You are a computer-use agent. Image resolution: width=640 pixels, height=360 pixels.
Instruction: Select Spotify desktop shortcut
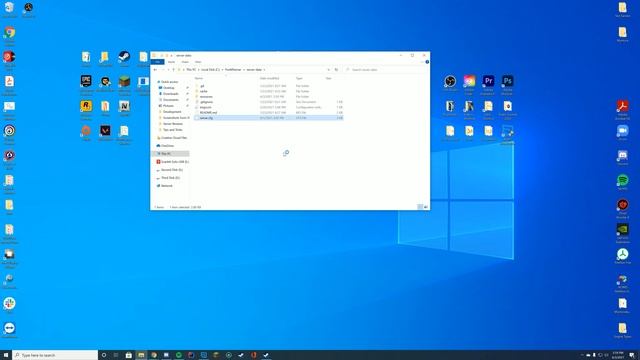[622, 182]
